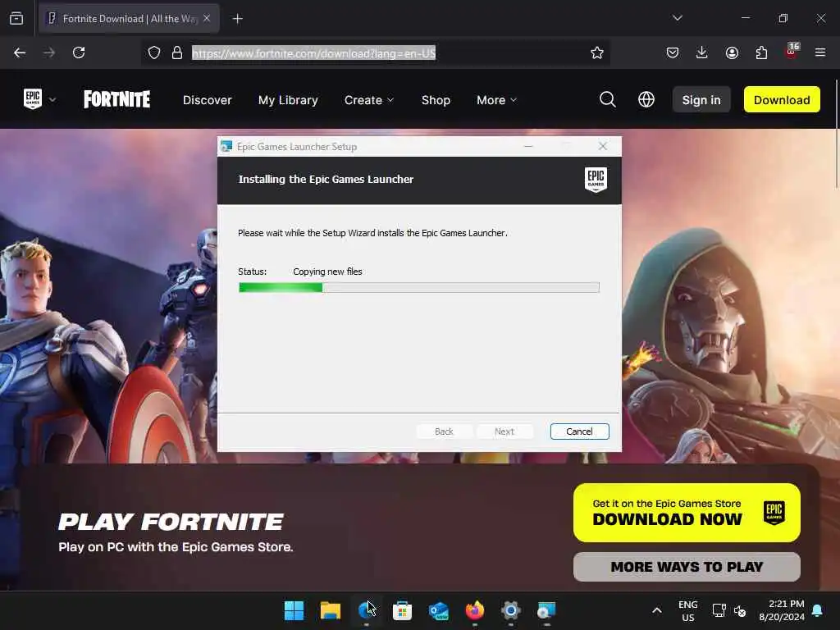Click yellow Download button in navbar
The image size is (840, 630).
point(782,99)
